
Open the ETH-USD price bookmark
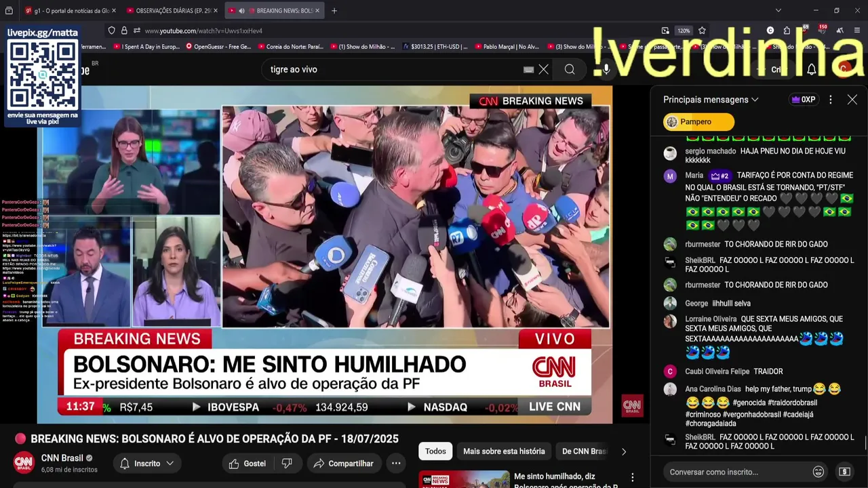pyautogui.click(x=435, y=47)
